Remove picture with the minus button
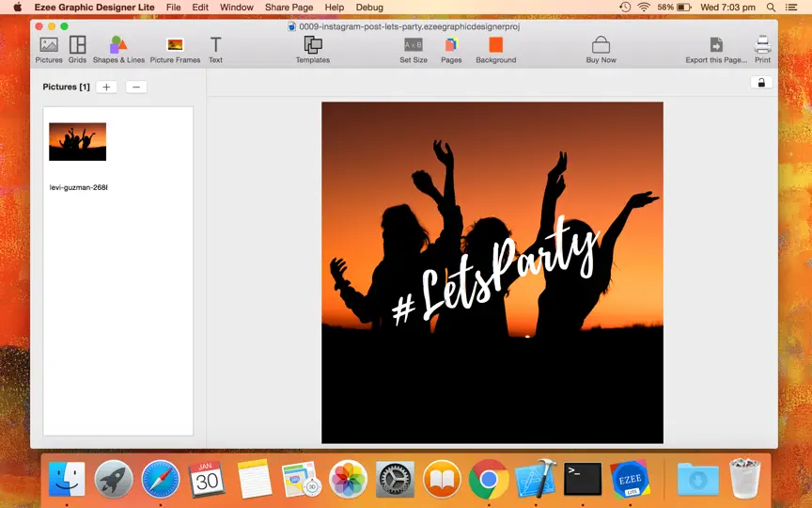Screen dimensions: 812x508 [x=136, y=87]
